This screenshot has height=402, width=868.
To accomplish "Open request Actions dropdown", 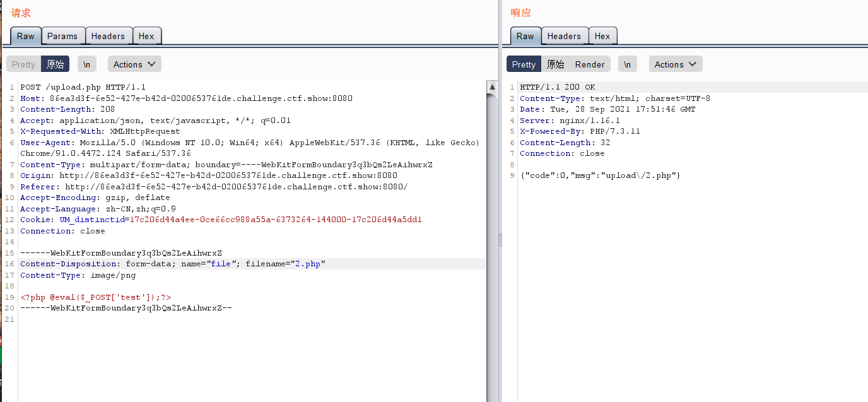I will pos(134,64).
